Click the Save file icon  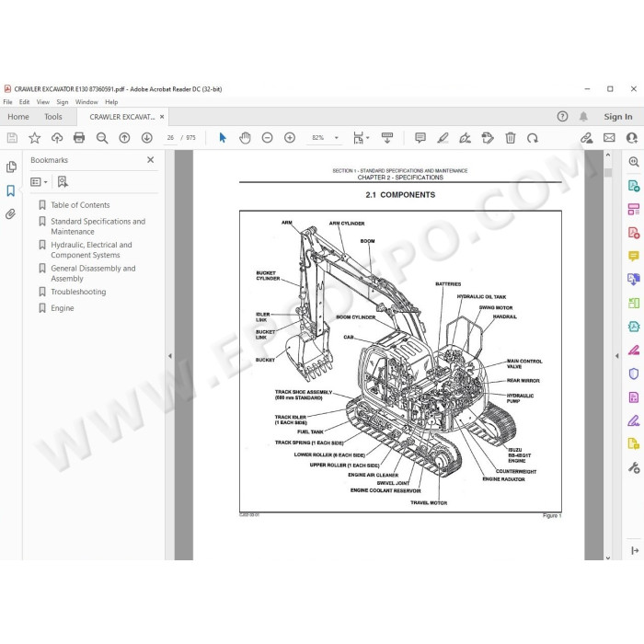click(12, 138)
